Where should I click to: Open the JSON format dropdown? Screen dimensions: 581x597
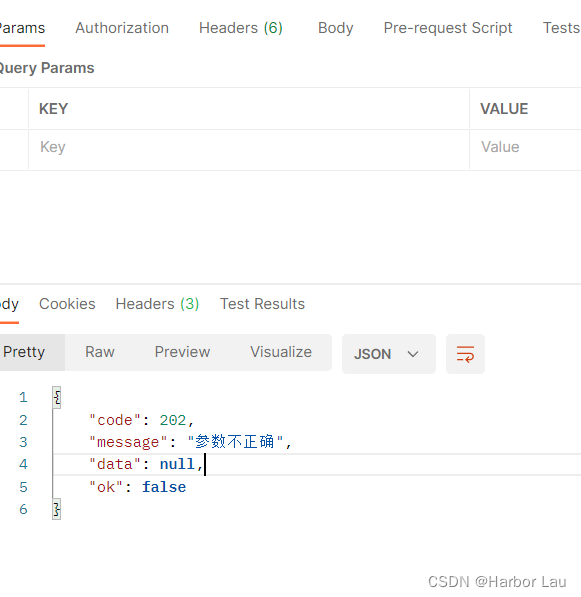388,354
